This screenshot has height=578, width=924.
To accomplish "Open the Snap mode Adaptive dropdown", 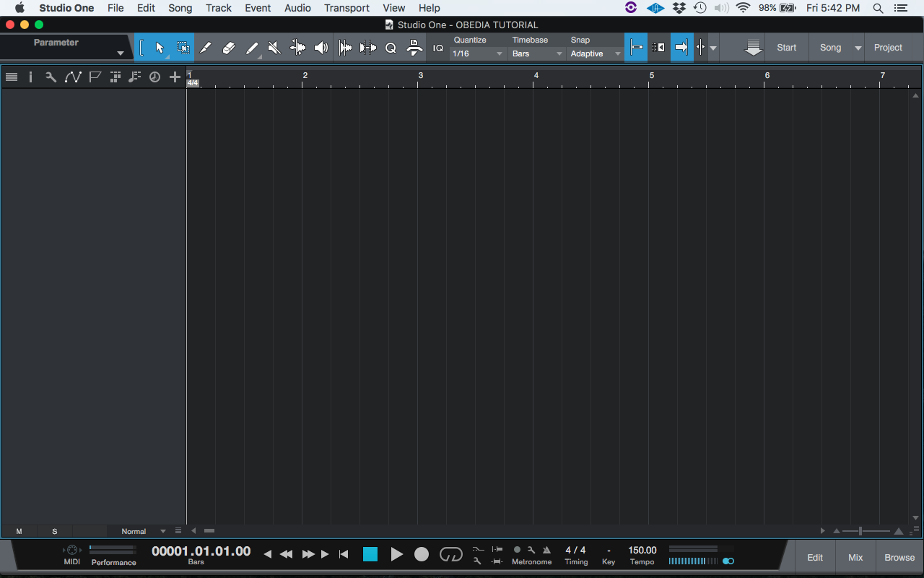I will point(594,53).
